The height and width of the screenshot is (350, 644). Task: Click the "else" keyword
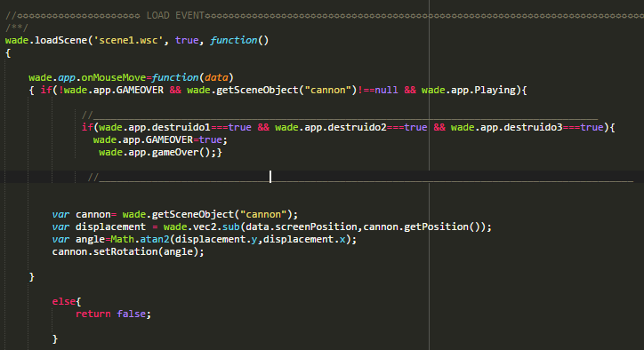(64, 301)
